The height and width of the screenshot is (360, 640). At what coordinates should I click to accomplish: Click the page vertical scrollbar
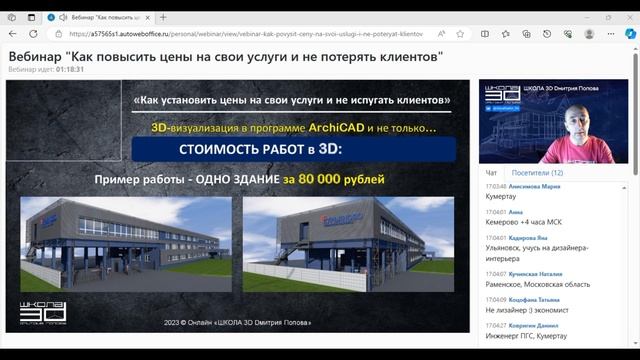click(635, 114)
